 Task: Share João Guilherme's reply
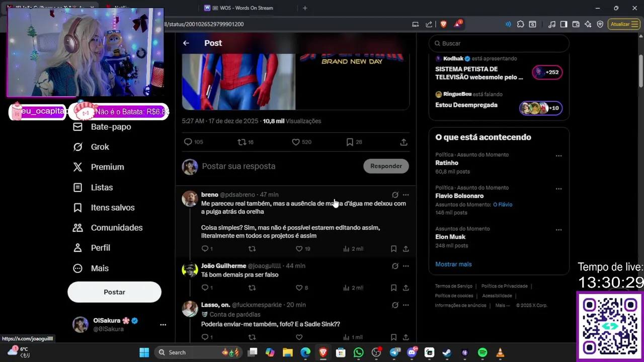coord(406,288)
